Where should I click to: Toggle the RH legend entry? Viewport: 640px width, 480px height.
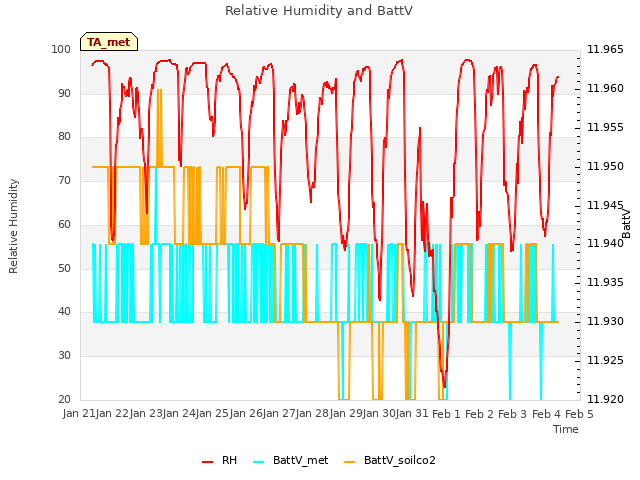(220, 460)
